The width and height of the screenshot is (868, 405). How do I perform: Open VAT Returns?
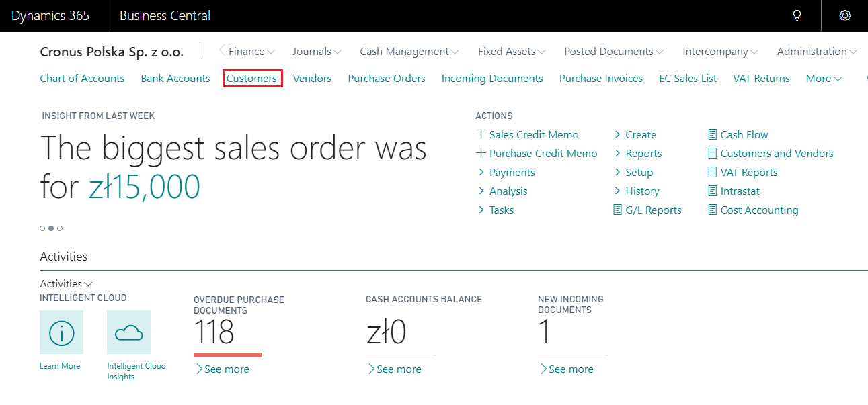coord(761,78)
